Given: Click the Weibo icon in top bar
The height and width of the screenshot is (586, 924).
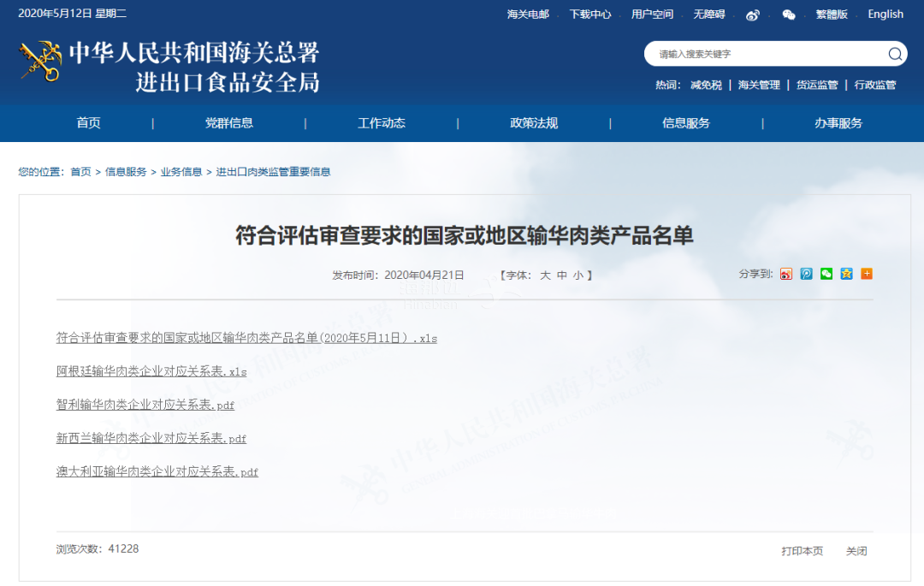Looking at the screenshot, I should tap(753, 15).
